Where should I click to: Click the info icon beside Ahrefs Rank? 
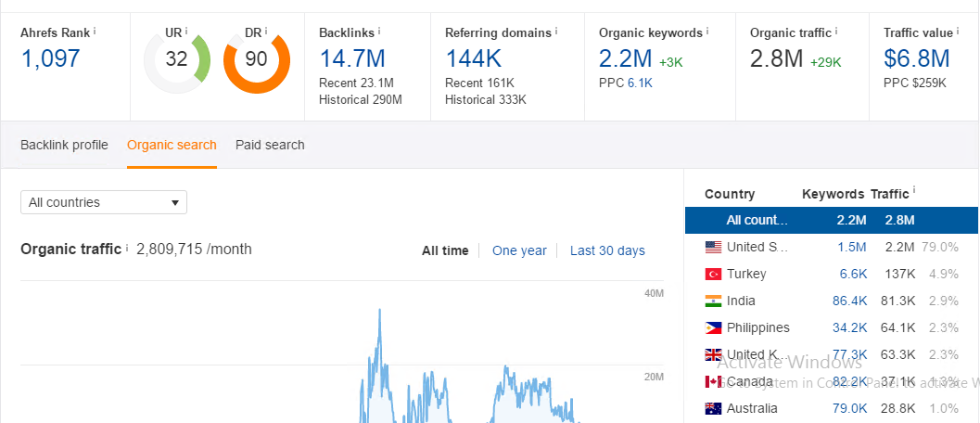click(x=95, y=31)
